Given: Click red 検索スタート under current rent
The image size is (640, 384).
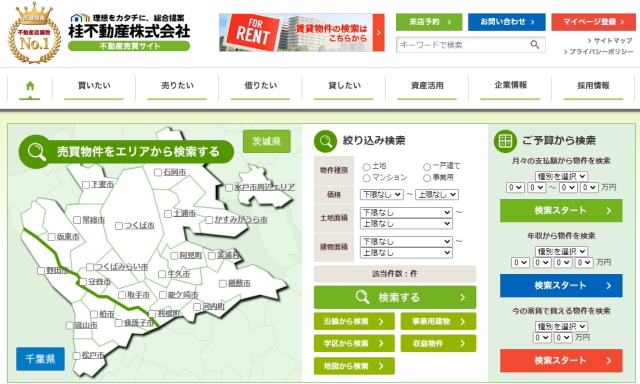Looking at the screenshot, I should point(561,361).
